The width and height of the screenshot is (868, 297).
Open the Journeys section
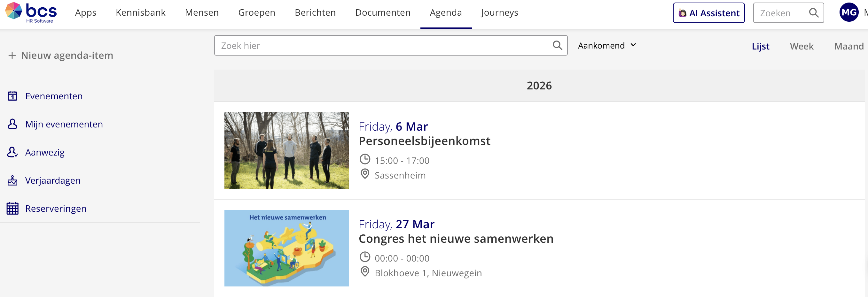(x=500, y=13)
